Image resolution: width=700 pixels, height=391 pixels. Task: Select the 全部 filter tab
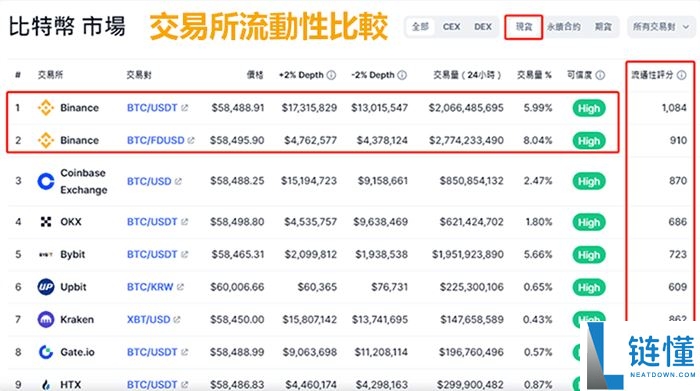click(x=420, y=27)
